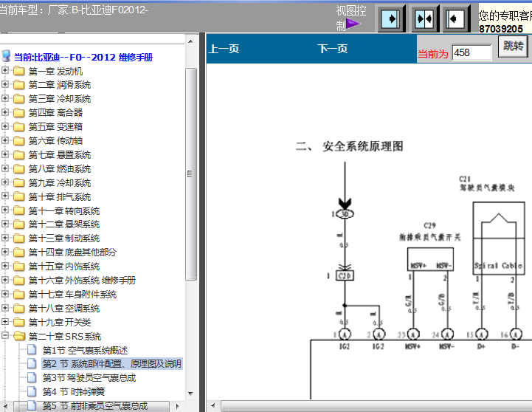Select the 第五章 变速箱 chapter label

coord(55,126)
